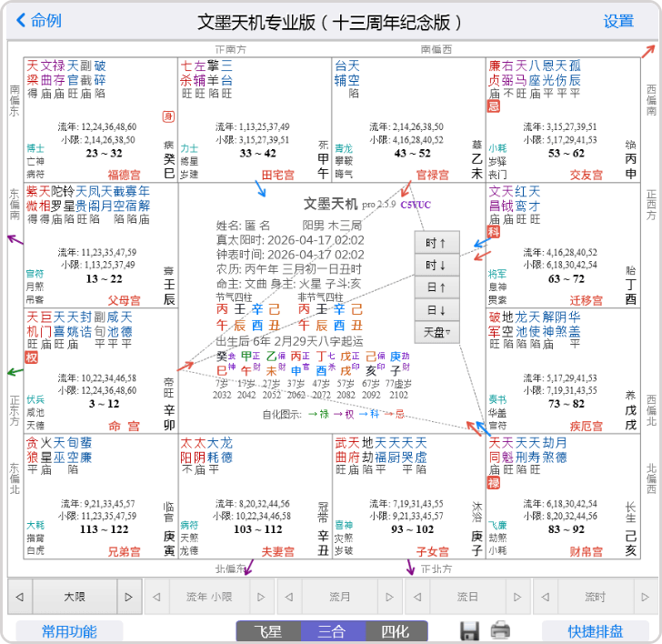Go back to 命例 list
The width and height of the screenshot is (662, 644).
[39, 21]
